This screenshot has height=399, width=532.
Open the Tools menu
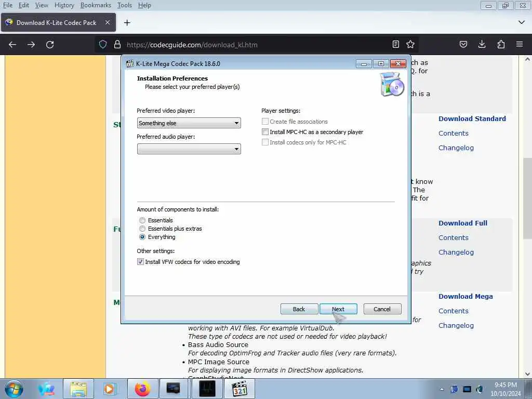[x=125, y=5]
